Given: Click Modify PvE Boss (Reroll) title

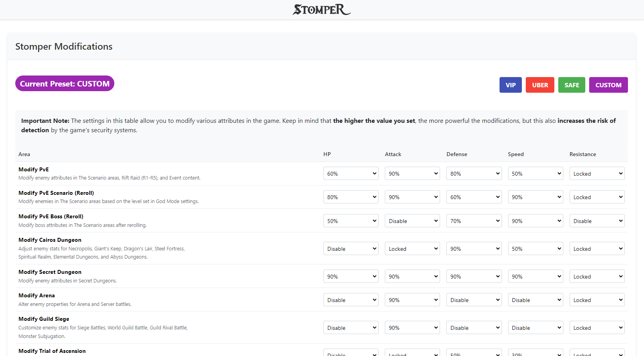Looking at the screenshot, I should pyautogui.click(x=51, y=216).
